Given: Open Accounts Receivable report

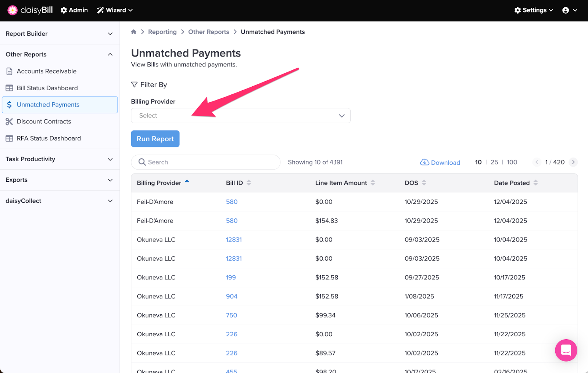Looking at the screenshot, I should [x=47, y=71].
